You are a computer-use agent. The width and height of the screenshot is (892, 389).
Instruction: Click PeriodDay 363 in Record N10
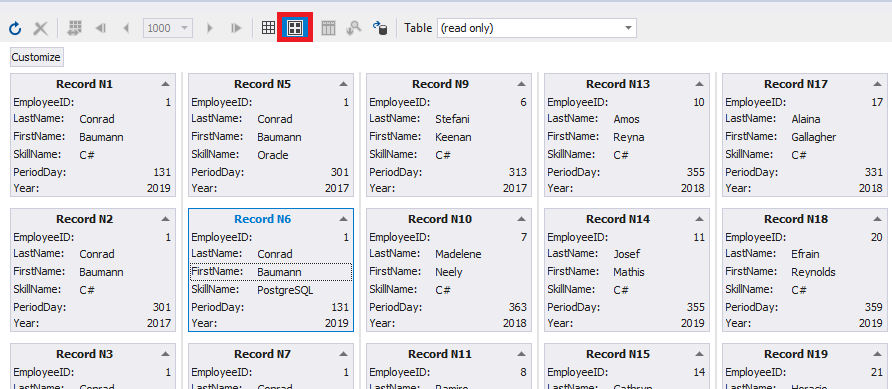coord(518,308)
